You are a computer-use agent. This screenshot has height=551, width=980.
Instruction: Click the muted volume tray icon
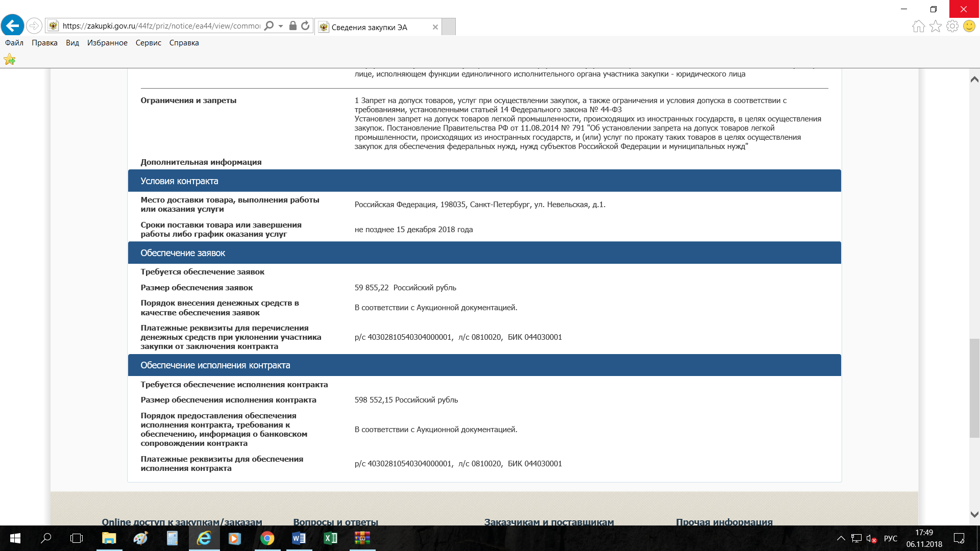click(x=871, y=538)
